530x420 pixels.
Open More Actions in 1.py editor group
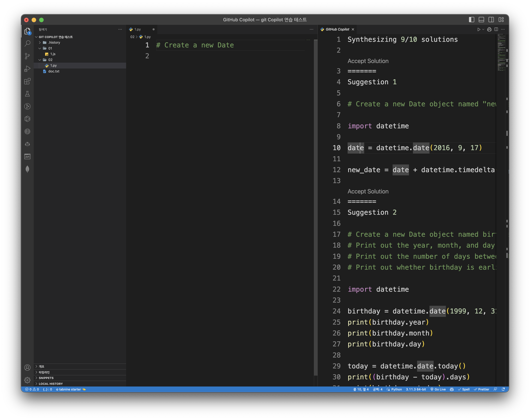pos(311,29)
